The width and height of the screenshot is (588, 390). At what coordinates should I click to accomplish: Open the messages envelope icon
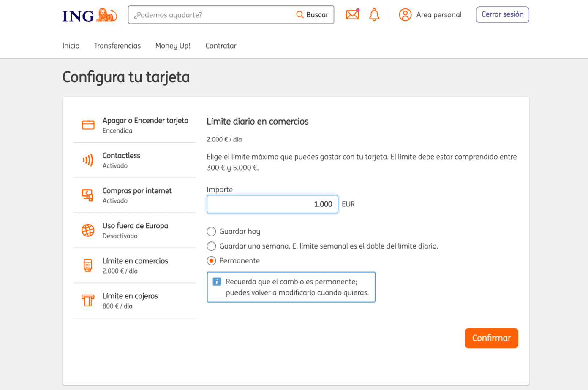[352, 14]
